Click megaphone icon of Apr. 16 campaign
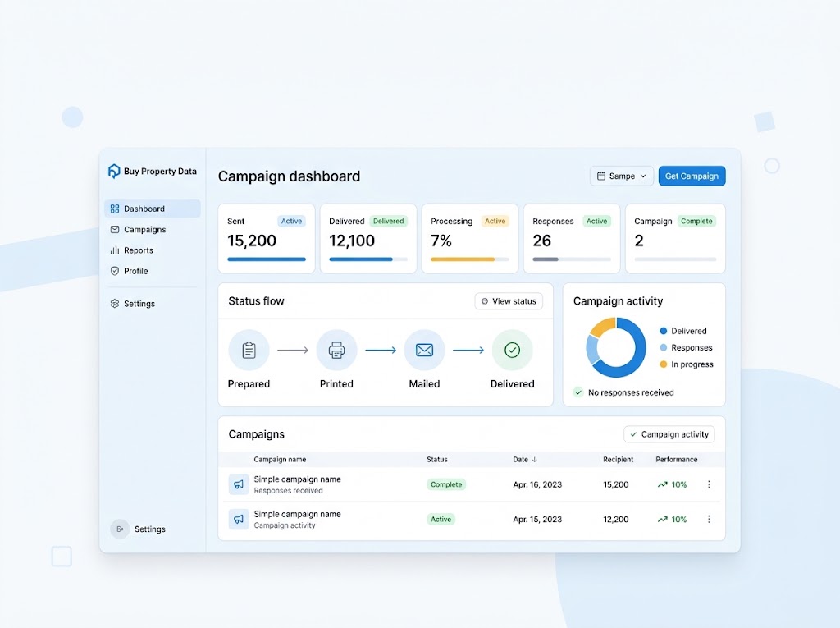Viewport: 840px width, 628px height. tap(239, 484)
